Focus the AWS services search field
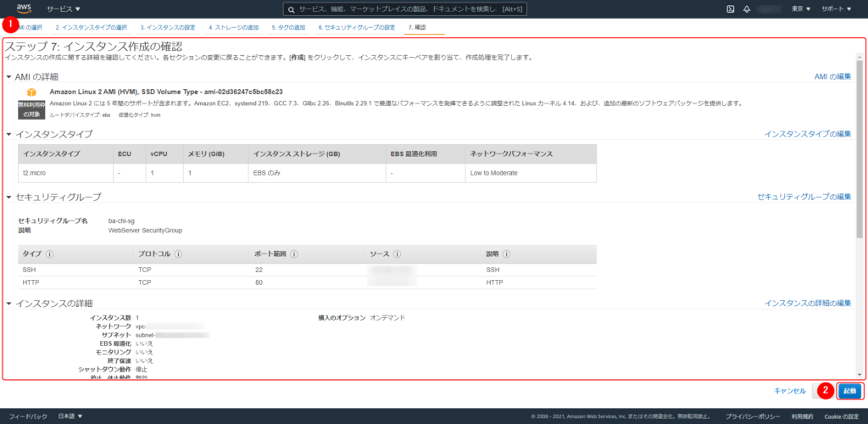 [404, 9]
